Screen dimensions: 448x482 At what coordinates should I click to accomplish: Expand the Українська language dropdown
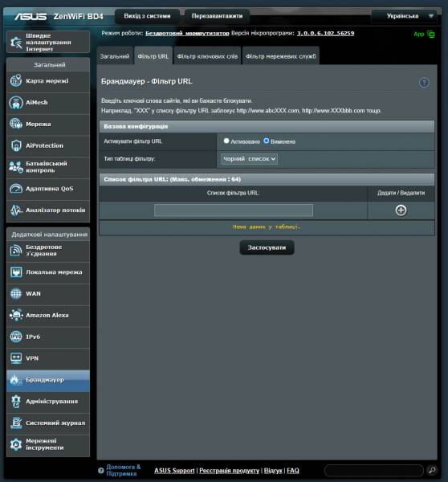tap(405, 16)
